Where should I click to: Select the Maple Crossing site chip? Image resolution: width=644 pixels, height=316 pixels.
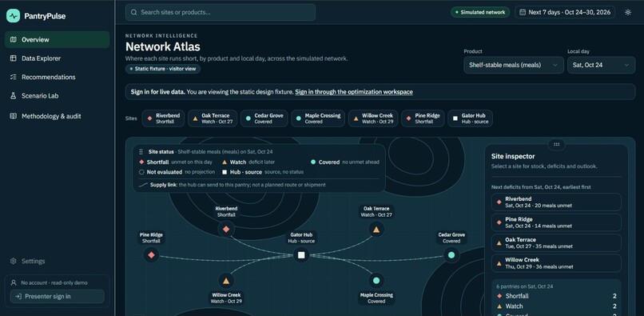point(318,118)
